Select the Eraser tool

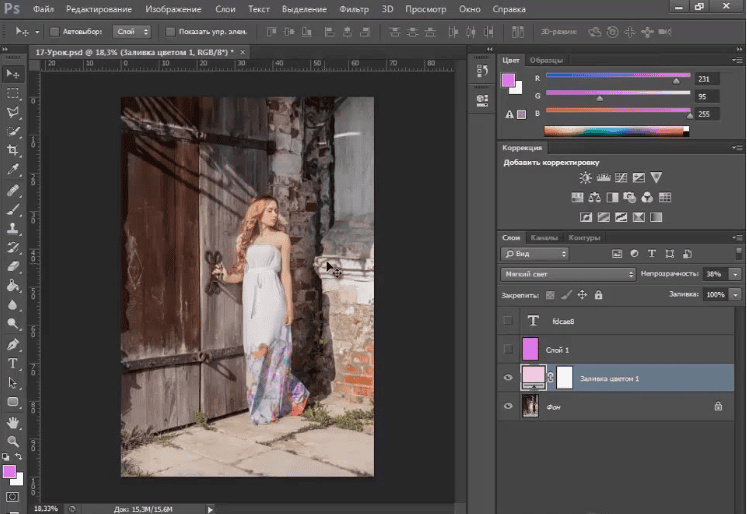point(13,266)
